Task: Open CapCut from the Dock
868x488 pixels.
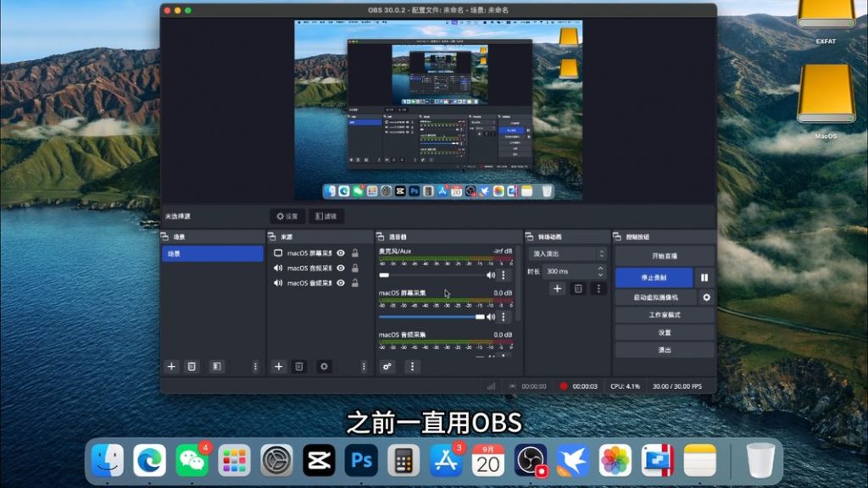Action: pos(319,460)
